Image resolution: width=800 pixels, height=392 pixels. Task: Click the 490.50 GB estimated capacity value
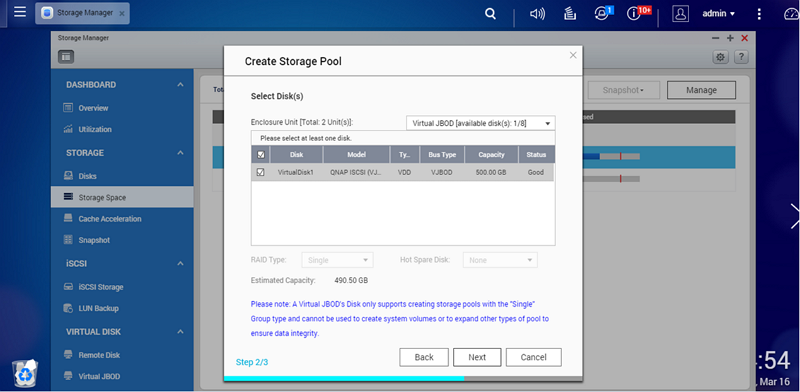(x=351, y=280)
